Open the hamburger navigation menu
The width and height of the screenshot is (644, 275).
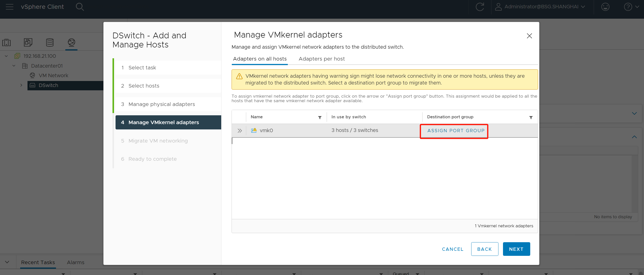point(9,7)
